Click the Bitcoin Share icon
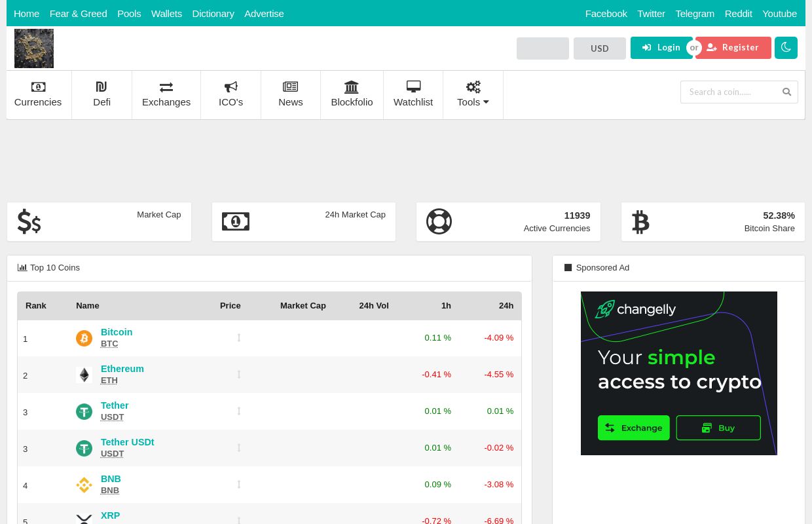812x524 pixels. click(x=640, y=221)
